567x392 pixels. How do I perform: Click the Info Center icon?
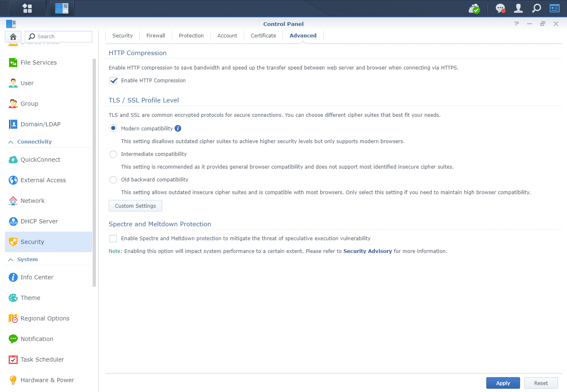13,277
